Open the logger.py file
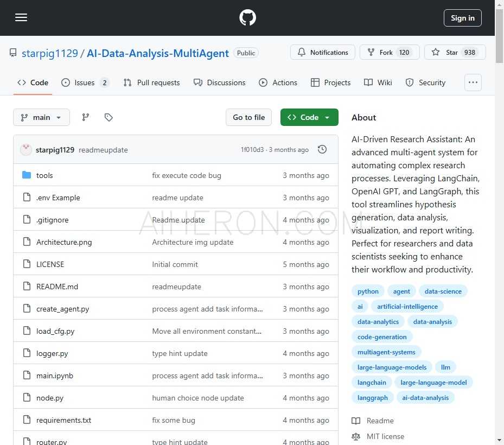This screenshot has height=445, width=504. click(52, 353)
